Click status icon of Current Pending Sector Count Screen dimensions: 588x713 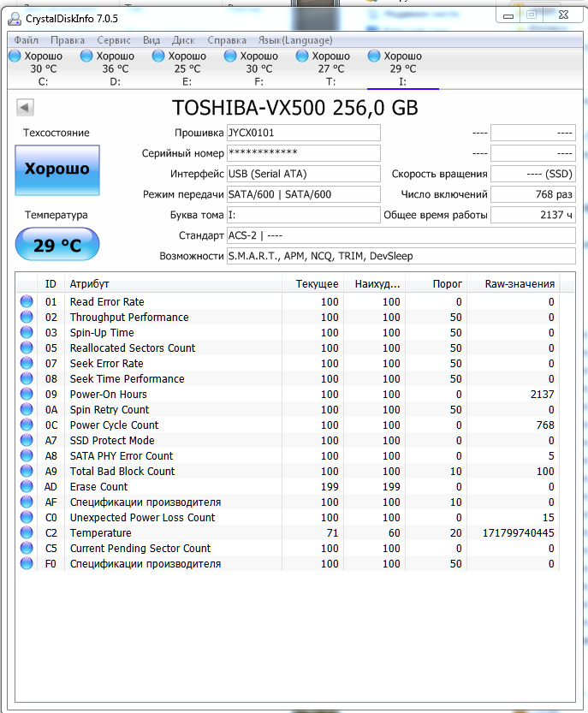coord(27,549)
